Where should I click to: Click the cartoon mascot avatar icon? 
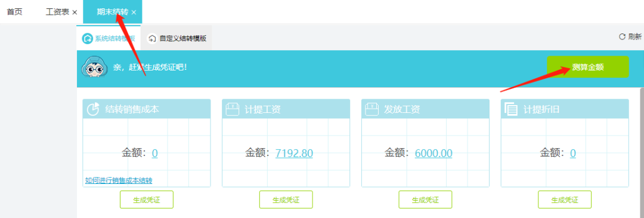(x=94, y=66)
